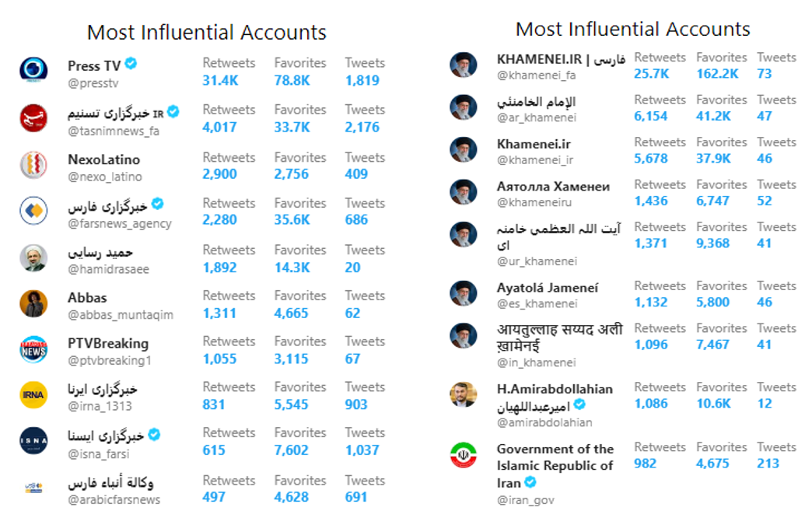Screen dimensions: 812x518
Task: Open Ayatolá Jamenei account name
Action: (x=548, y=288)
